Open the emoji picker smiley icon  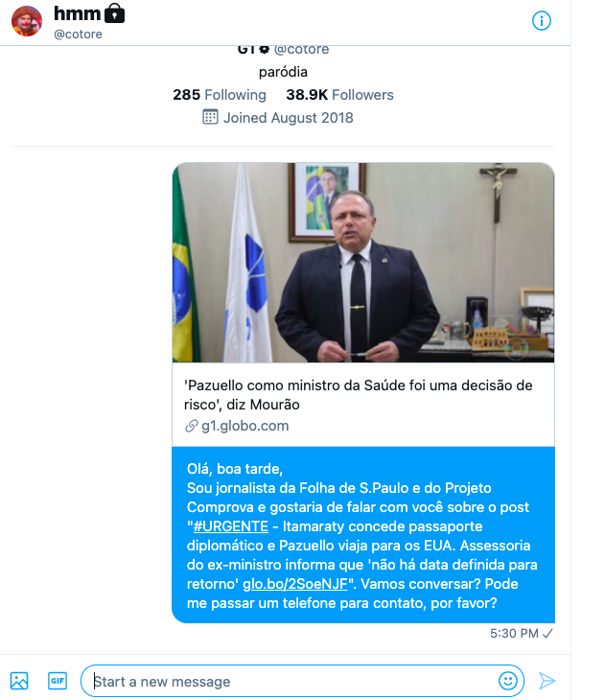tap(507, 681)
